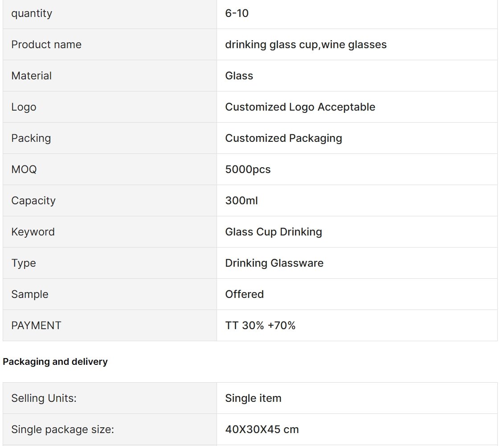Select the Packing row label
The height and width of the screenshot is (446, 504).
coord(31,138)
